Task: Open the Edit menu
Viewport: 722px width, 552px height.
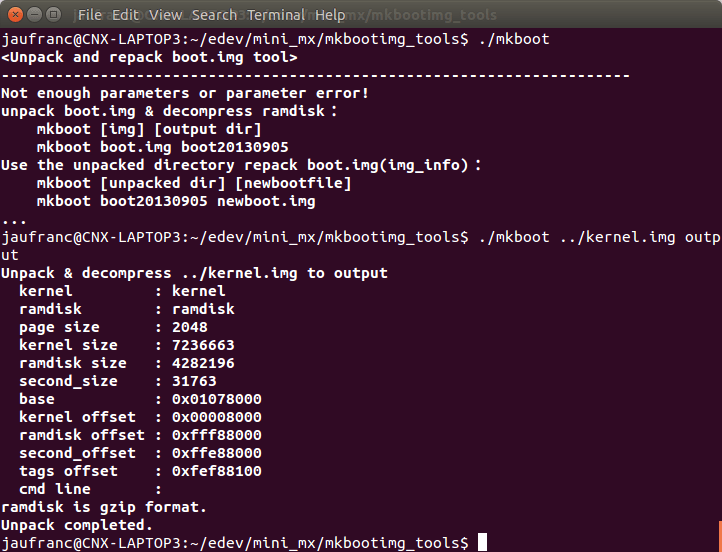Action: pos(125,15)
